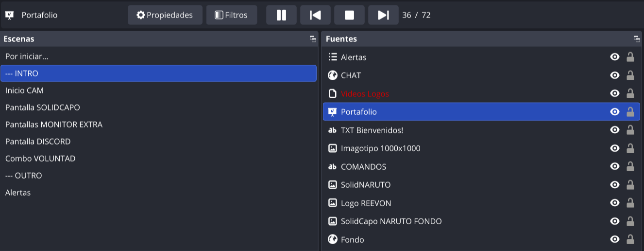
Task: Hide the TXT Bienvenidos! source
Action: click(x=615, y=130)
